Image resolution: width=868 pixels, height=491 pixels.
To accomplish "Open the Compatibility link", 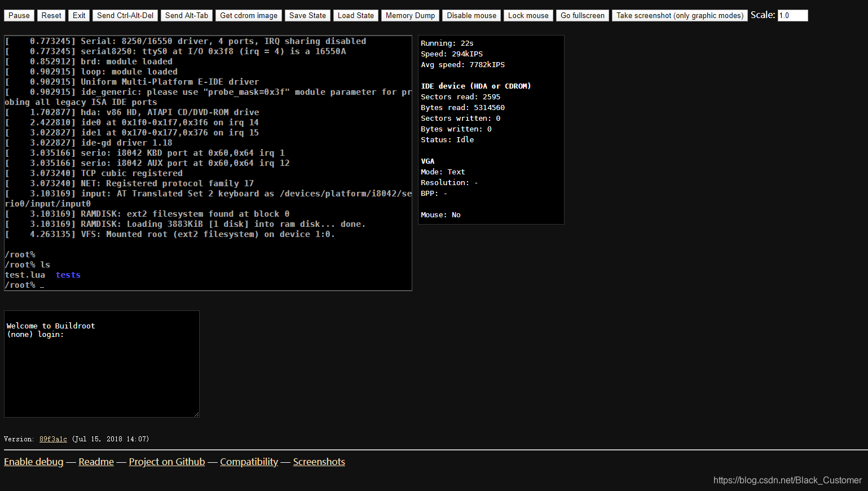I will (x=249, y=462).
